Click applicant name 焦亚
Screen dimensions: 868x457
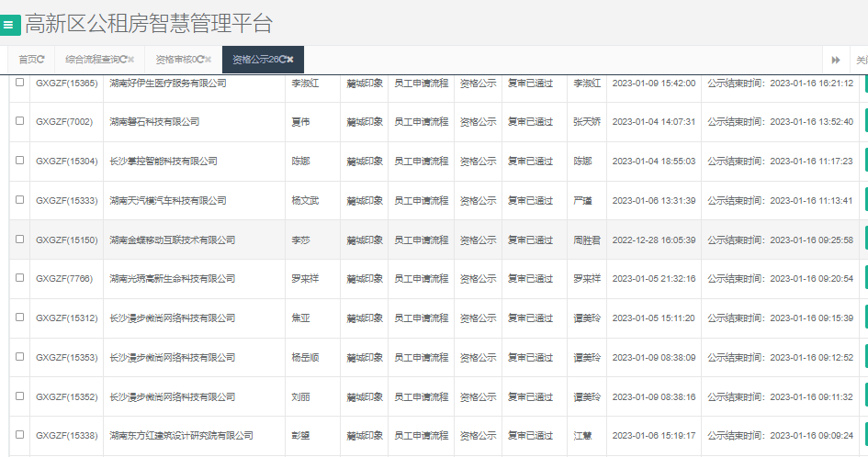(x=300, y=318)
